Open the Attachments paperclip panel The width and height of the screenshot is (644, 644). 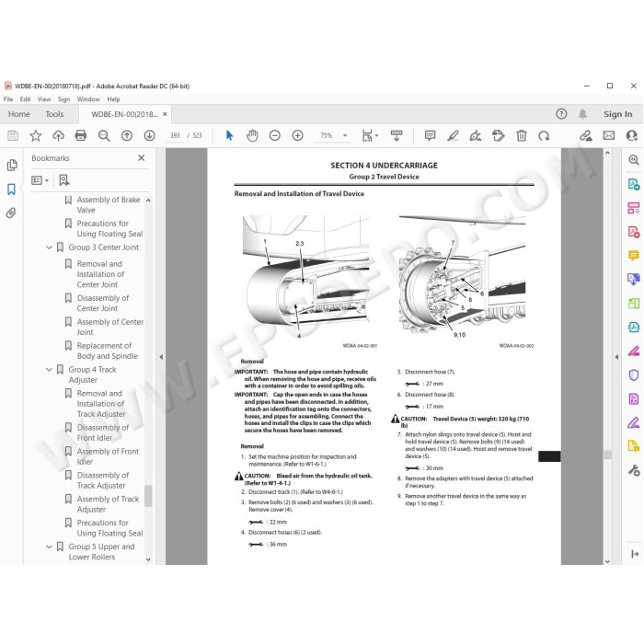[11, 213]
